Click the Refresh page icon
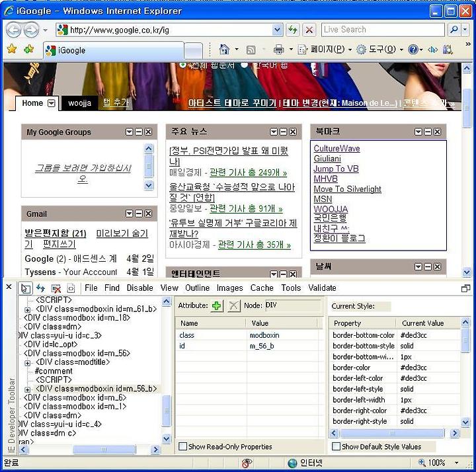Image resolution: width=476 pixels, height=472 pixels. coord(293,30)
